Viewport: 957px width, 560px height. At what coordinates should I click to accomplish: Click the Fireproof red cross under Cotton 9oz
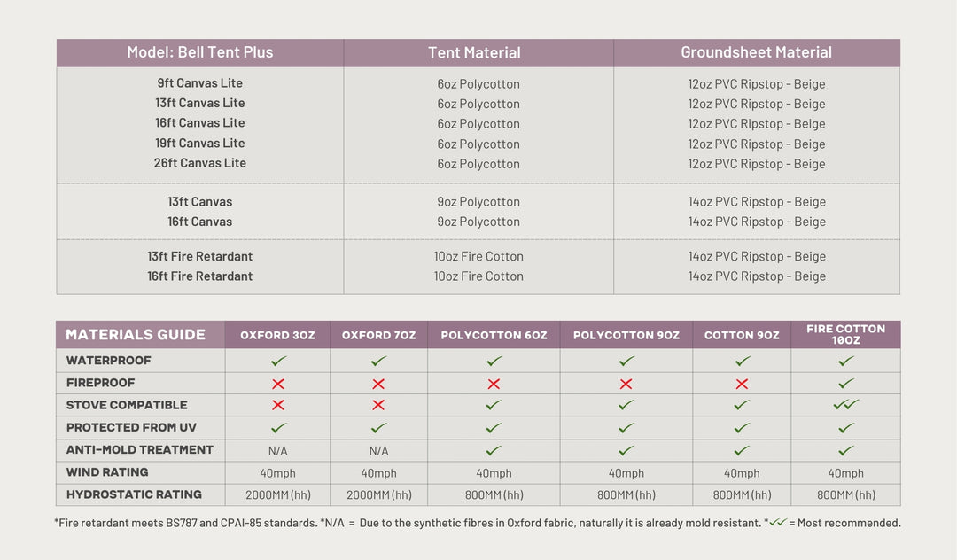click(x=742, y=384)
